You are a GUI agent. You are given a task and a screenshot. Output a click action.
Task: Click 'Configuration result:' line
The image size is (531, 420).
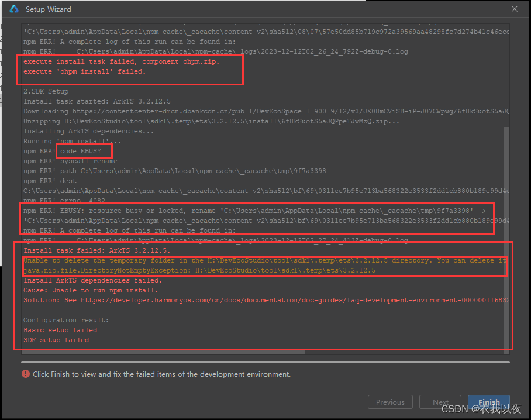tap(66, 320)
